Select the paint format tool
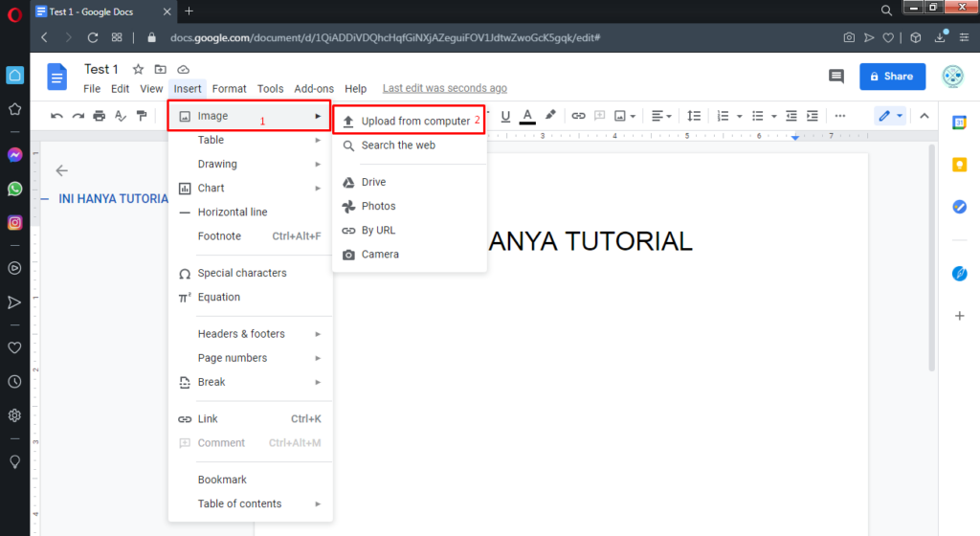The width and height of the screenshot is (980, 536). pos(142,116)
